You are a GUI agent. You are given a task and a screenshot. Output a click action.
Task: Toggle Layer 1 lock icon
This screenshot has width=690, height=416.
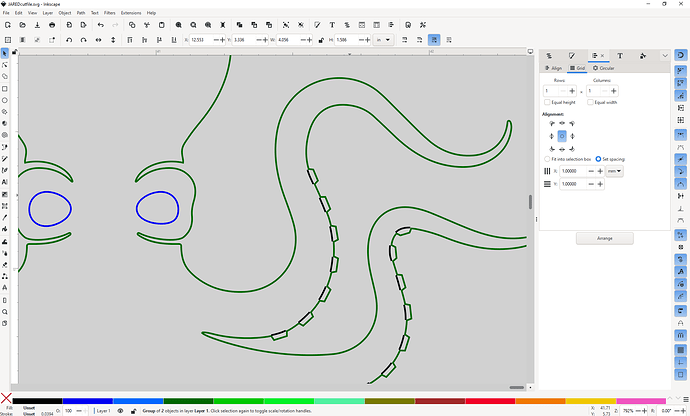(133, 411)
